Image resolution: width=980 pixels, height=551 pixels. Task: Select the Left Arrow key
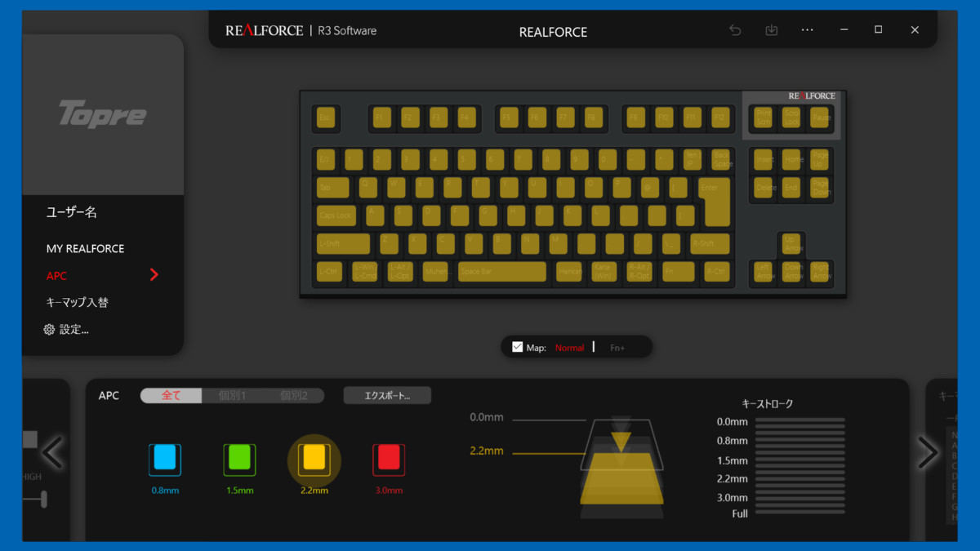tap(764, 272)
